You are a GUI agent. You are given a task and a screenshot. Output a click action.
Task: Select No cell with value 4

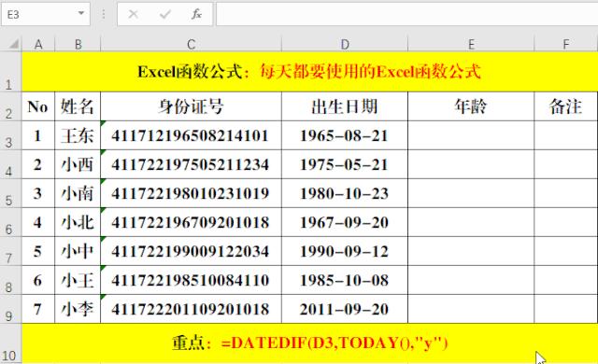pos(38,222)
